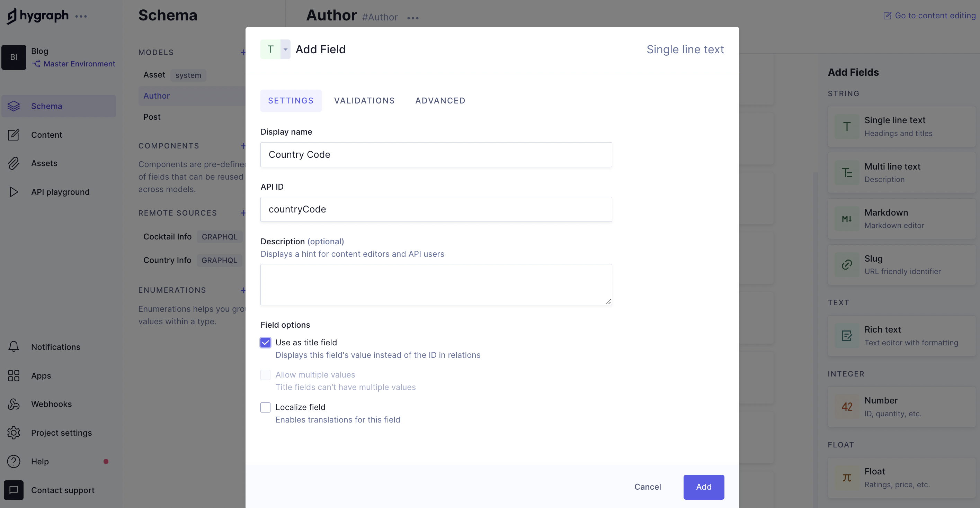Click the Assets paperclip icon
This screenshot has height=508, width=980.
tap(14, 163)
